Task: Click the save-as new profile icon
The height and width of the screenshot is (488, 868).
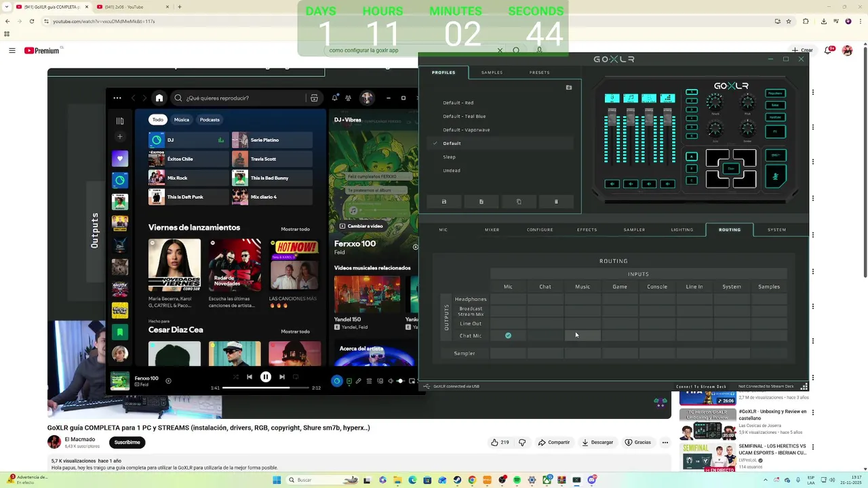Action: [481, 201]
